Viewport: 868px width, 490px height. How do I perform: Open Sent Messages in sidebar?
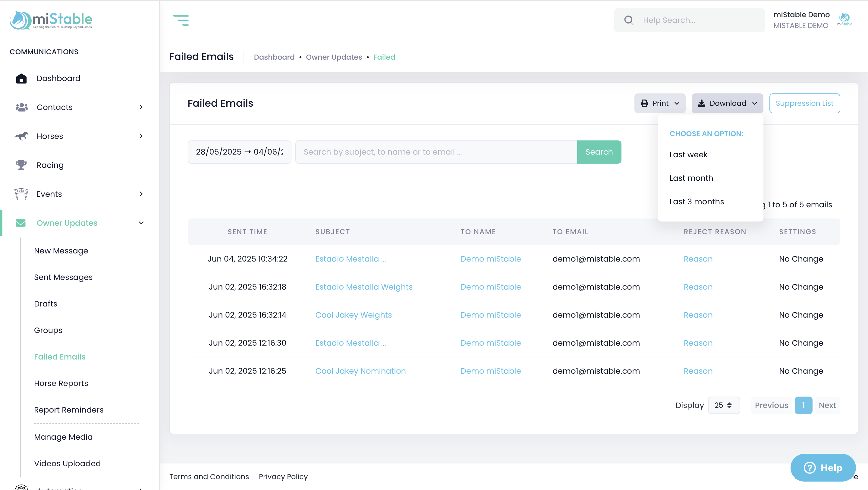pos(63,277)
